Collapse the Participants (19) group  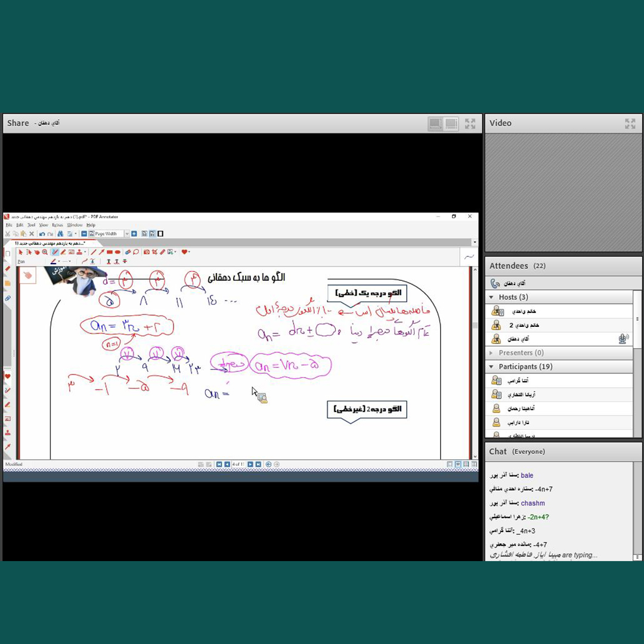(491, 366)
